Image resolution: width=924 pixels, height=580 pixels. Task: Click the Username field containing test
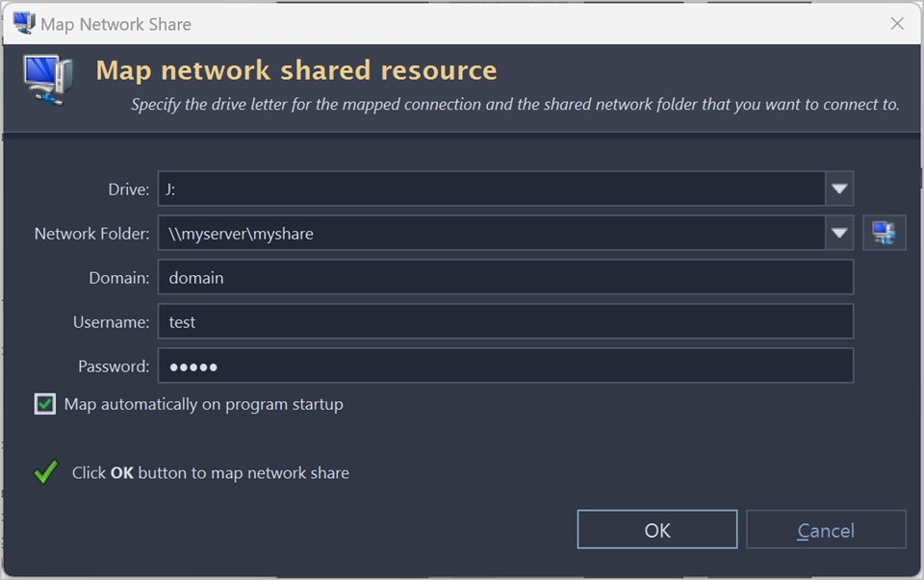tap(505, 322)
